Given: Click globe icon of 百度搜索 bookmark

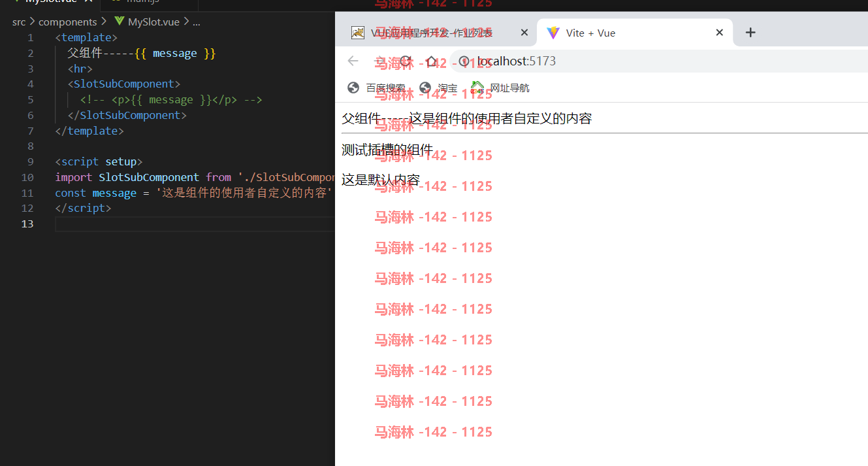Looking at the screenshot, I should coord(353,88).
